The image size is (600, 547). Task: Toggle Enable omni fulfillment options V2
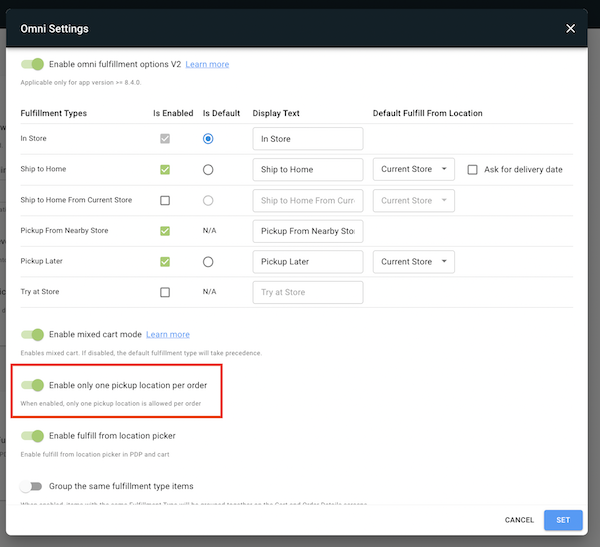[32, 64]
